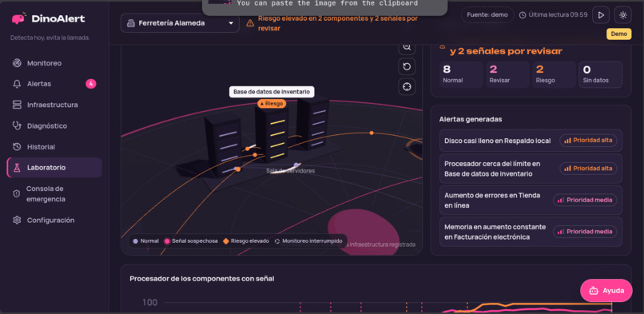Click the robot icon on Ayuda button

coord(594,291)
